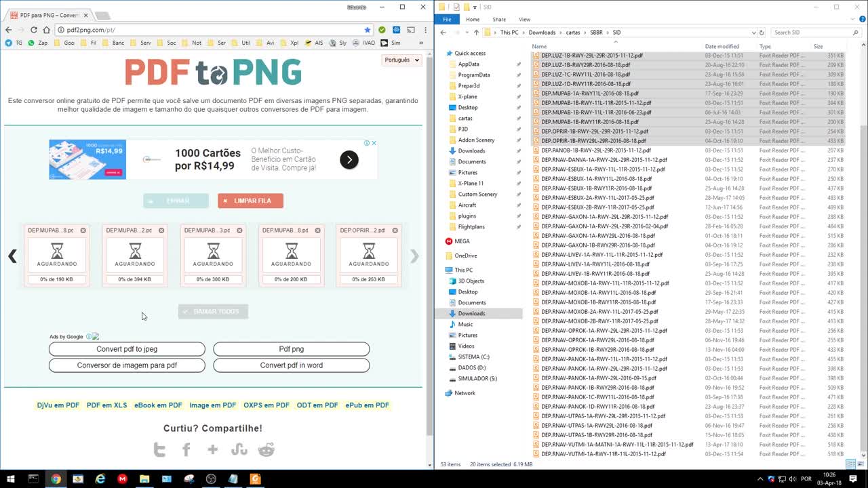This screenshot has width=868, height=488.
Task: Share on Facebook using the f icon
Action: (186, 449)
